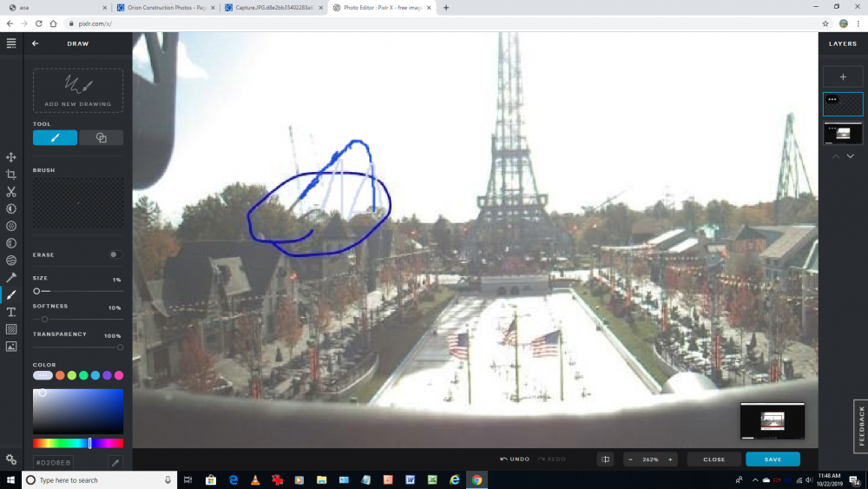Open the Add Image tool
The width and height of the screenshot is (868, 489).
point(11,347)
